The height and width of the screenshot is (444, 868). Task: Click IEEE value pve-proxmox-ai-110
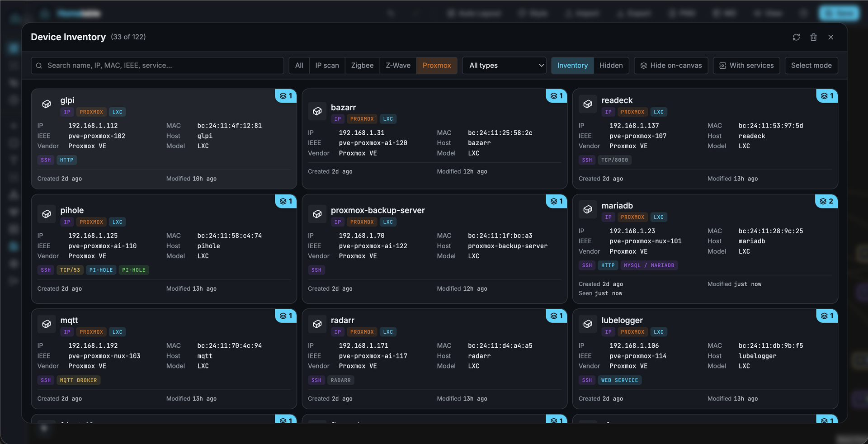[103, 246]
